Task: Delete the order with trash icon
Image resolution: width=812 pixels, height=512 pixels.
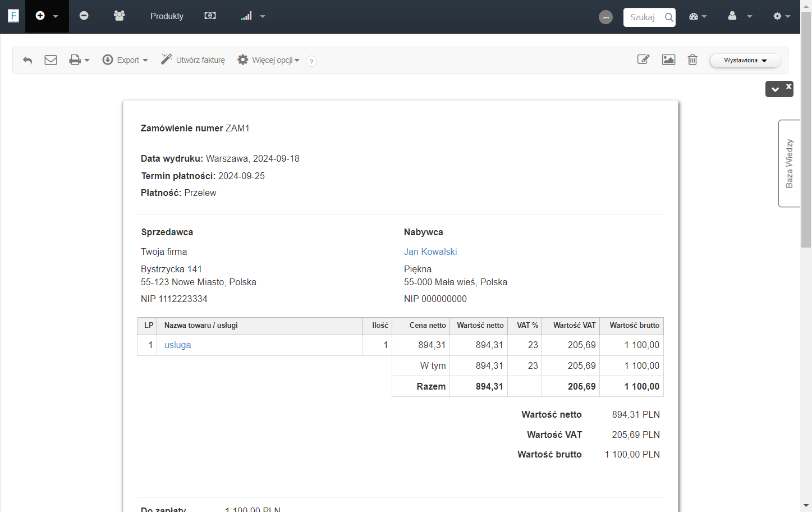Action: (692, 60)
